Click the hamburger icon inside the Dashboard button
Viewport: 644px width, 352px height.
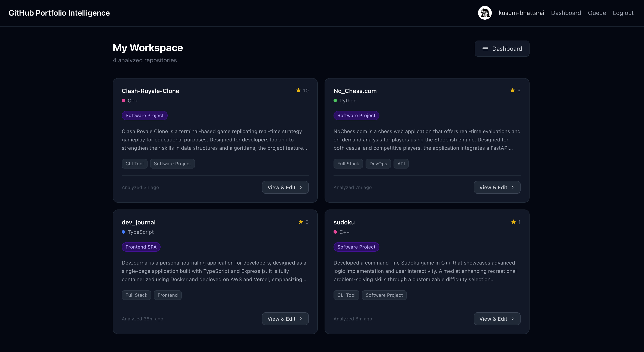pyautogui.click(x=485, y=49)
